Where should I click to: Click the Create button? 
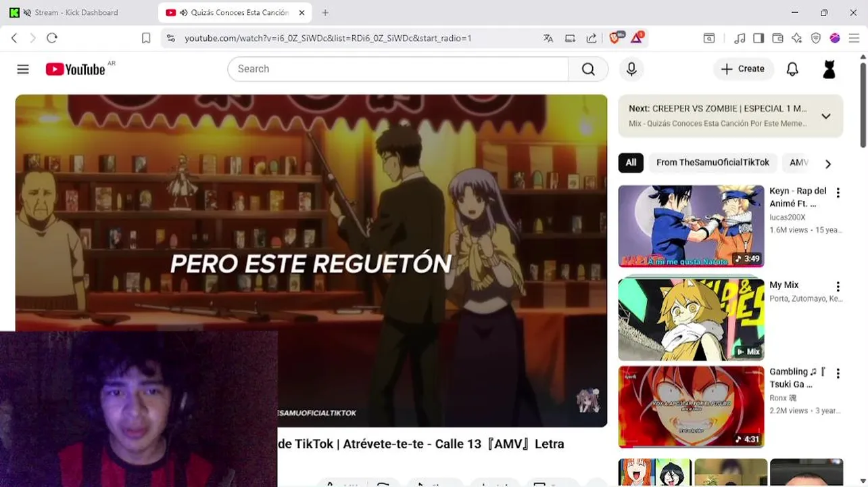pyautogui.click(x=742, y=69)
